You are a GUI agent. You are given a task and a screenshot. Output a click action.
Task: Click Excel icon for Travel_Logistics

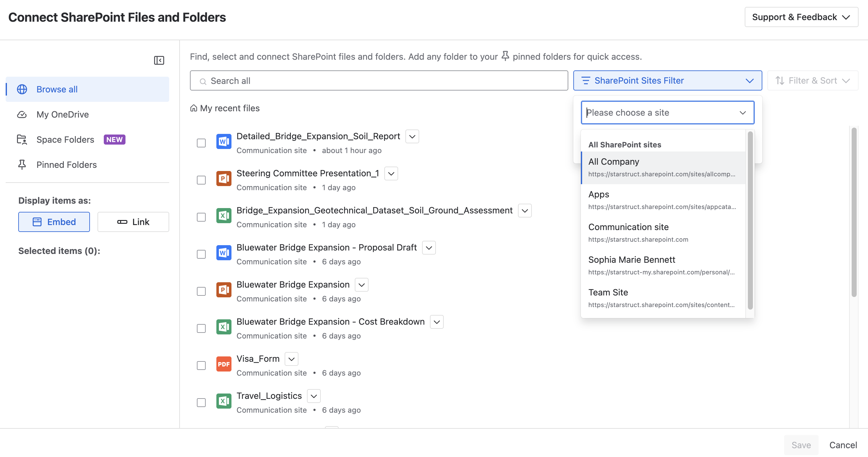pyautogui.click(x=224, y=401)
